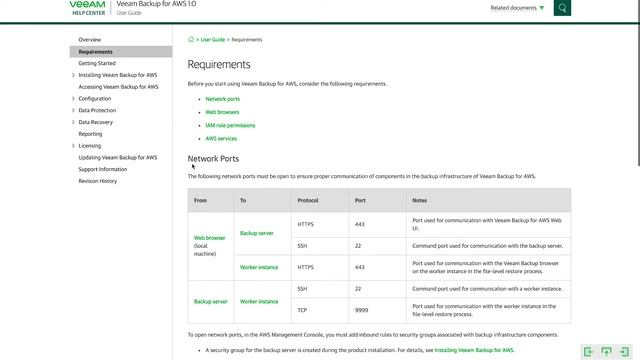640x360 pixels.
Task: Jump to AWS services link
Action: (221, 139)
